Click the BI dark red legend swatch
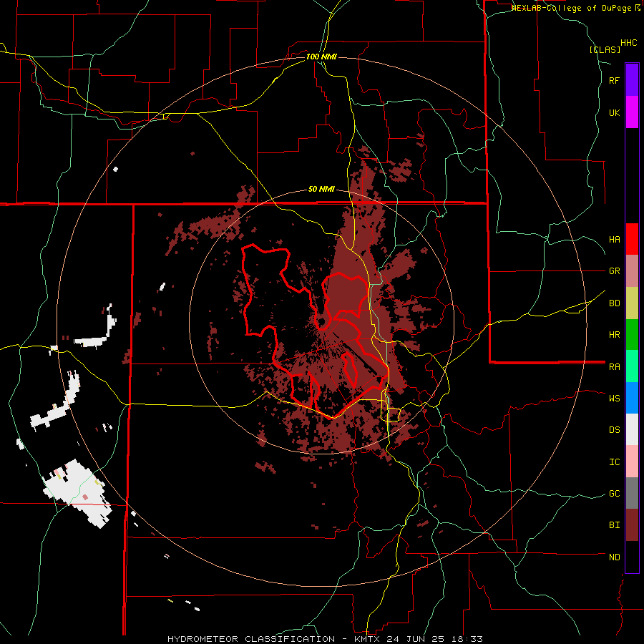Image resolution: width=644 pixels, height=644 pixels. coord(632,525)
